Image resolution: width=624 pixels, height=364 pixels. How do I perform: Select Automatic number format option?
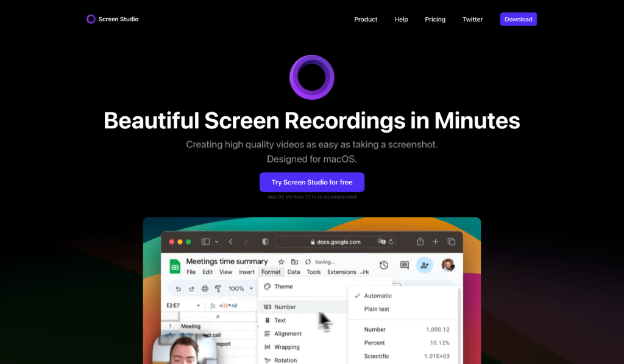click(378, 296)
